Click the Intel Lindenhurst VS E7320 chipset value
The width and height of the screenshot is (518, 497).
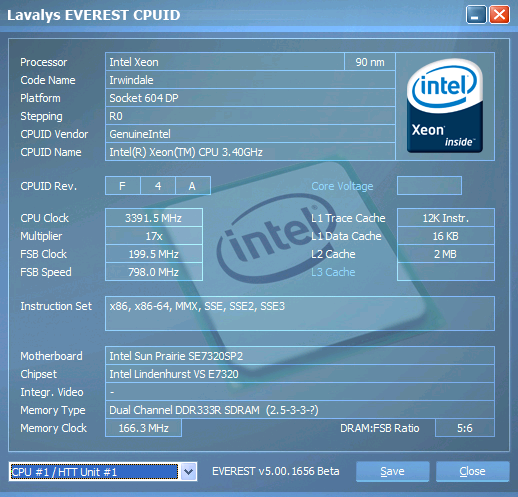click(300, 374)
